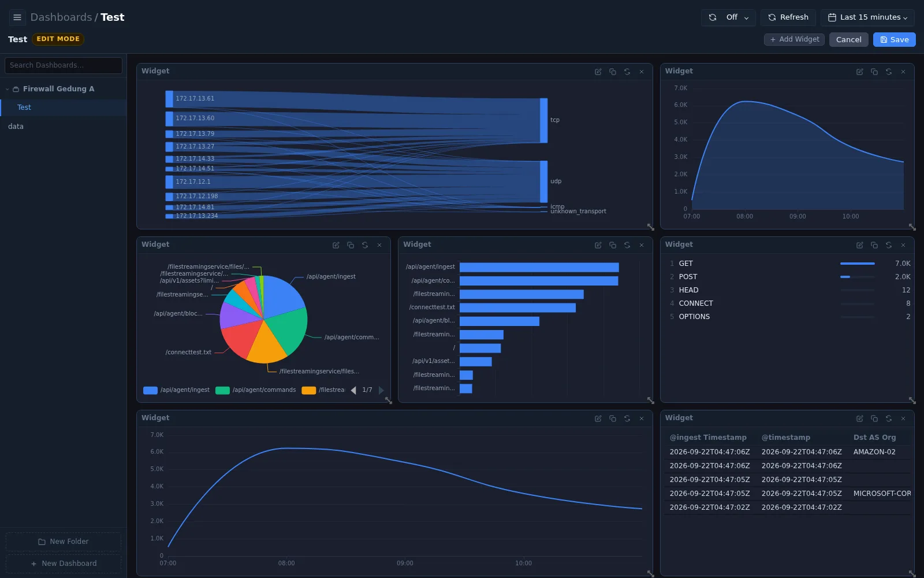
Task: Refresh the top-right area chart widget
Action: click(x=889, y=72)
